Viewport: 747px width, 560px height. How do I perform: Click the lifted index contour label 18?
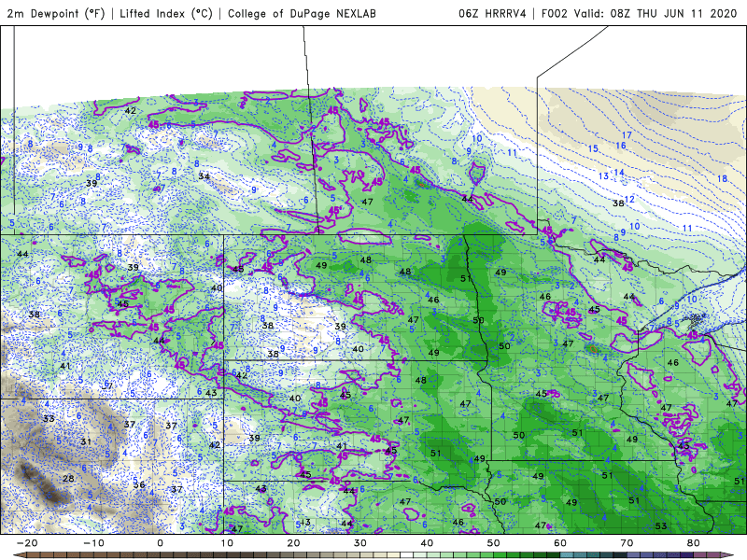722,178
